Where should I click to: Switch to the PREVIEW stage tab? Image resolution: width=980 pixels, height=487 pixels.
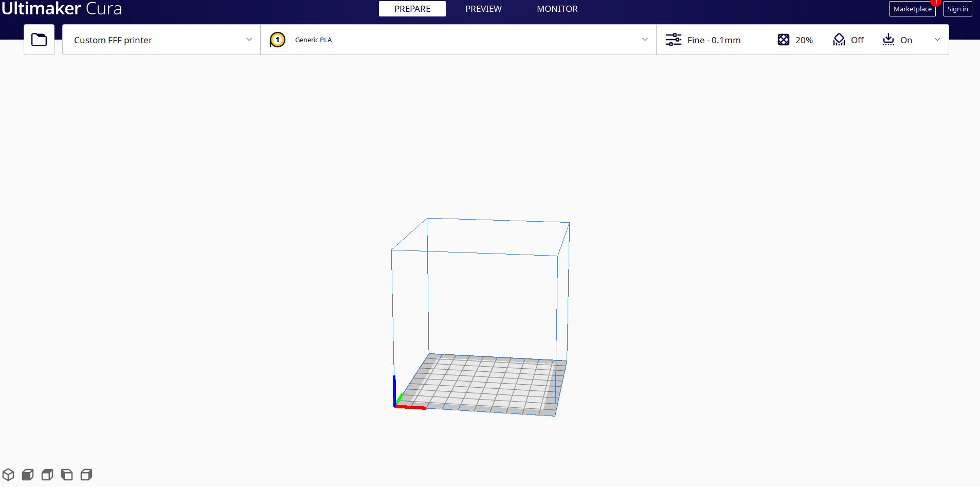point(483,9)
